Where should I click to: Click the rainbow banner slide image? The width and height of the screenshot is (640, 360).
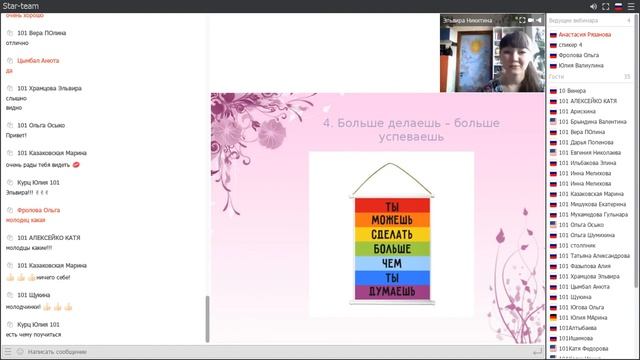[x=391, y=234]
